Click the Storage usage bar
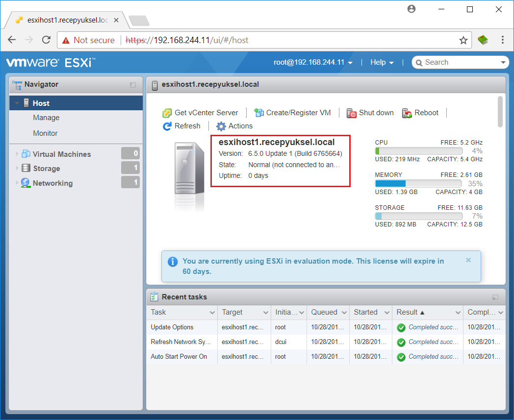 (419, 216)
